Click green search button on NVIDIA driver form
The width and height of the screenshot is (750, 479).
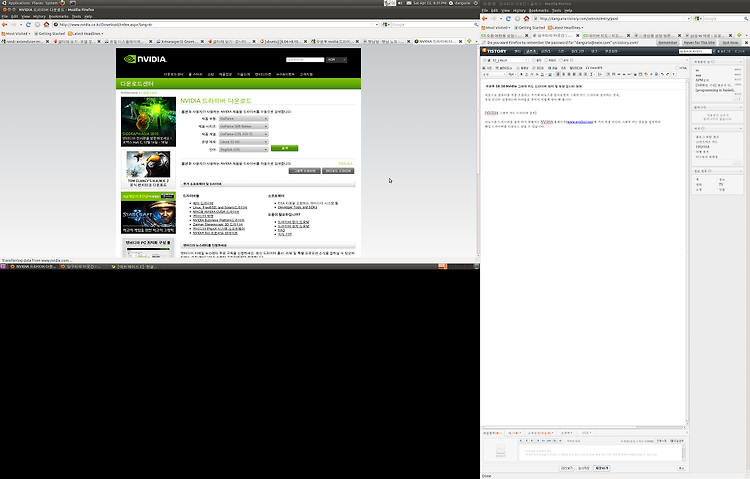point(285,148)
